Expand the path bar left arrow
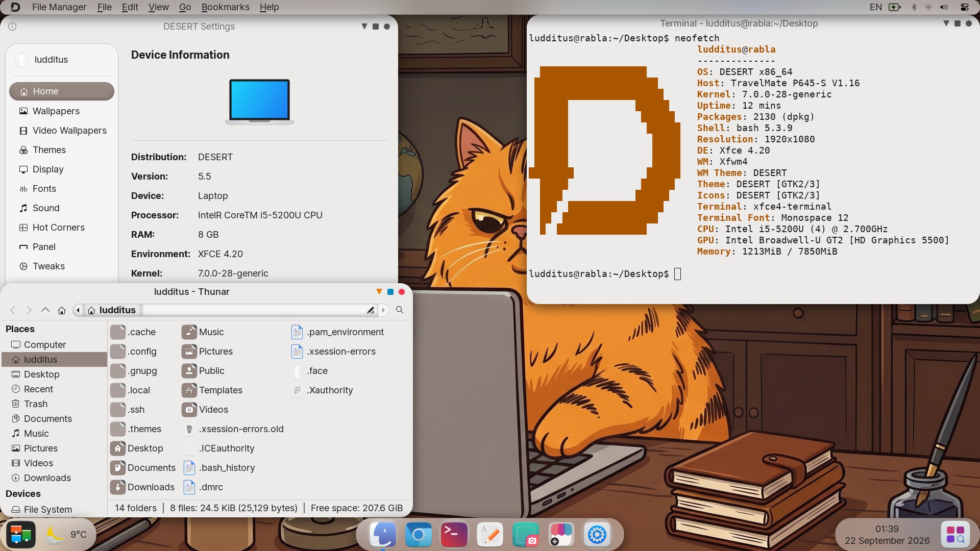 click(x=78, y=310)
